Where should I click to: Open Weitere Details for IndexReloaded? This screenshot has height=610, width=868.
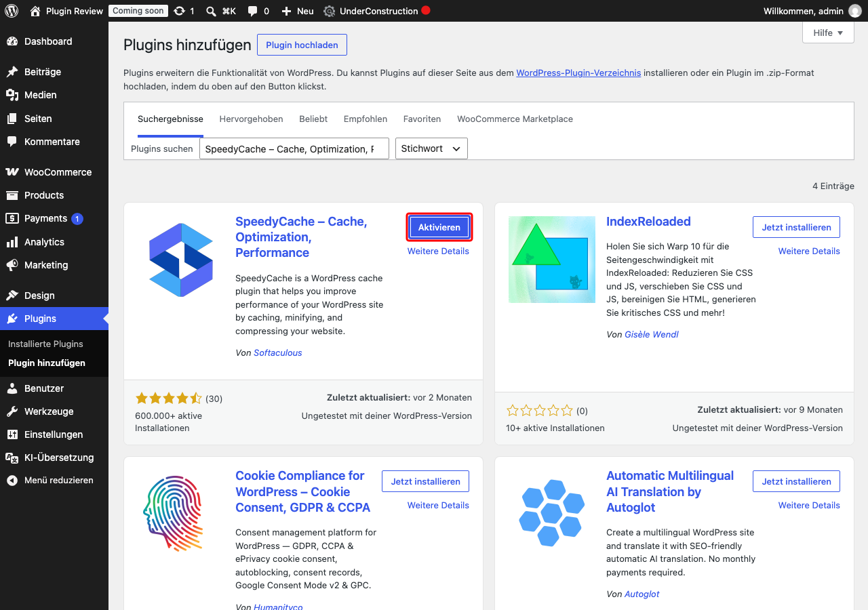(809, 251)
